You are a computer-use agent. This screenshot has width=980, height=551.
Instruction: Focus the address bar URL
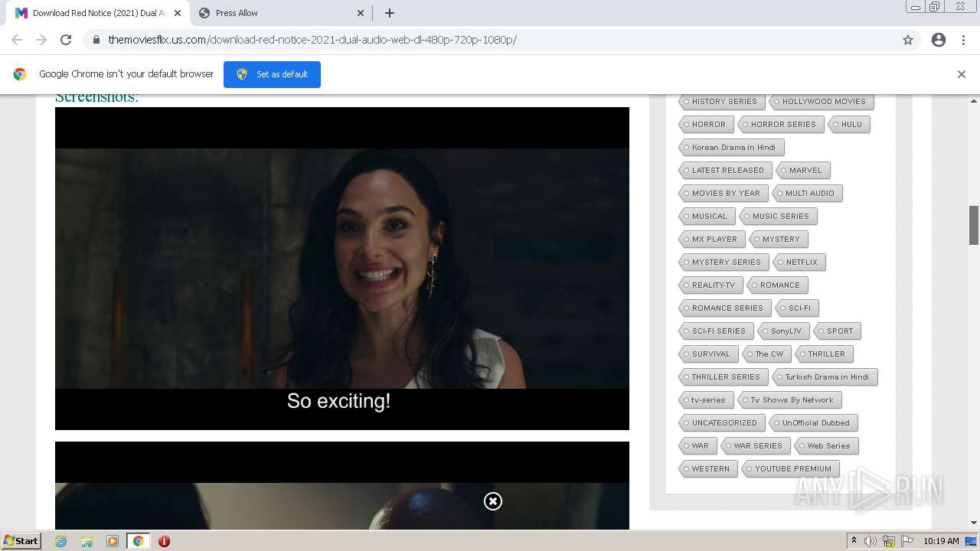(312, 40)
